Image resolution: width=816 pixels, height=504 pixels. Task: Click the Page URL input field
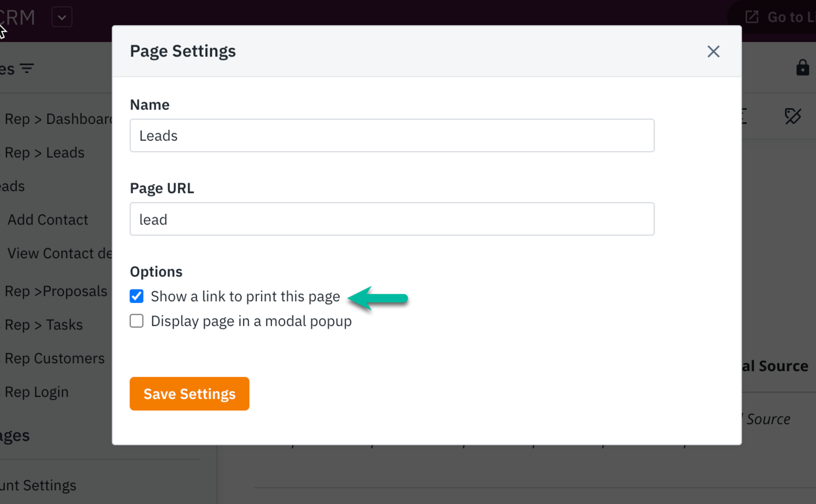point(392,219)
